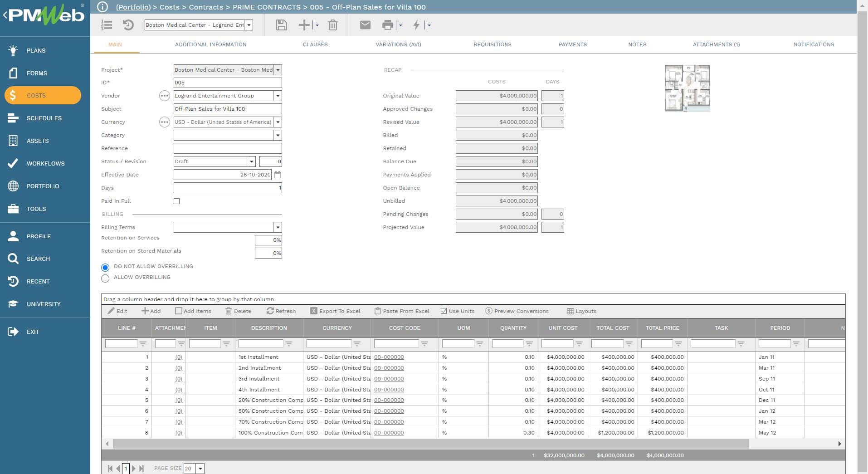This screenshot has height=474, width=868.
Task: Select ALLOW OVERBILLING radio button
Action: click(x=105, y=278)
